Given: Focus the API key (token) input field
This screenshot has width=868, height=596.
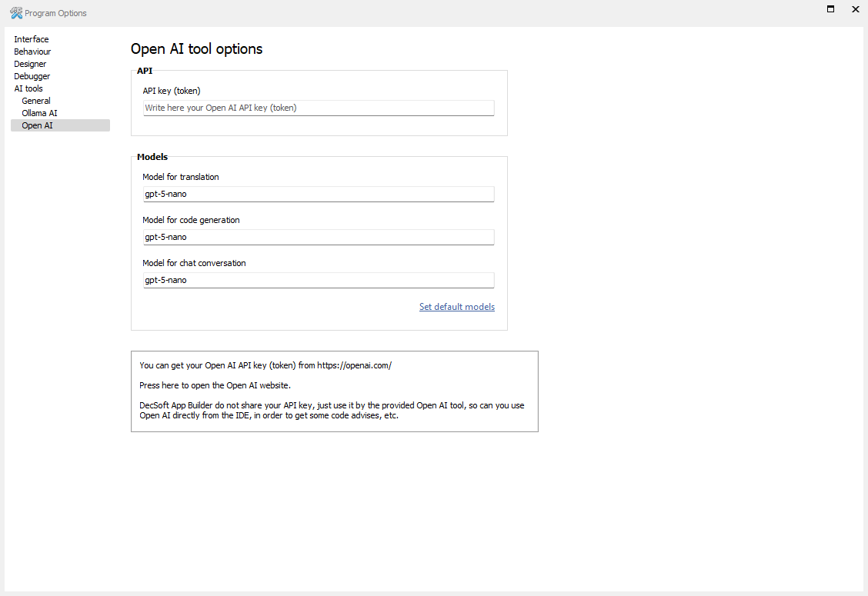Looking at the screenshot, I should pyautogui.click(x=319, y=108).
